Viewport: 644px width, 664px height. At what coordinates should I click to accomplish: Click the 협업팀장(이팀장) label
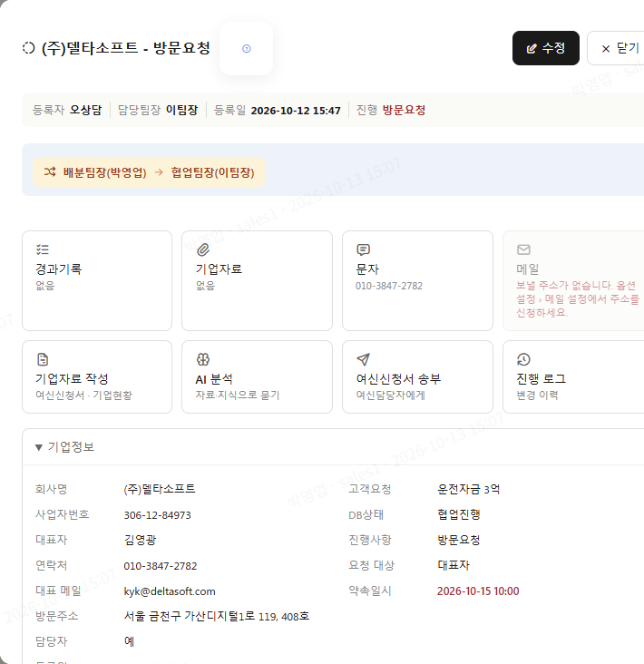[212, 172]
